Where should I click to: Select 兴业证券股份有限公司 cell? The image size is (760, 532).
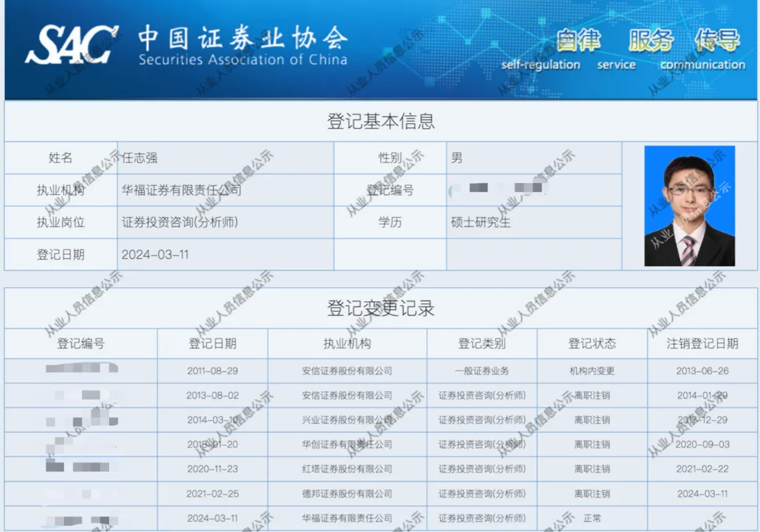347,420
